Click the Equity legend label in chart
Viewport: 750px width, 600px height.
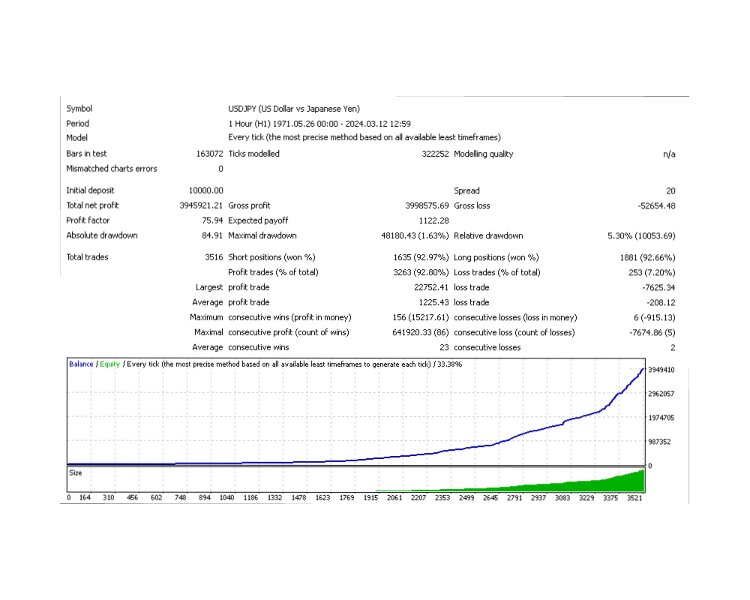110,364
